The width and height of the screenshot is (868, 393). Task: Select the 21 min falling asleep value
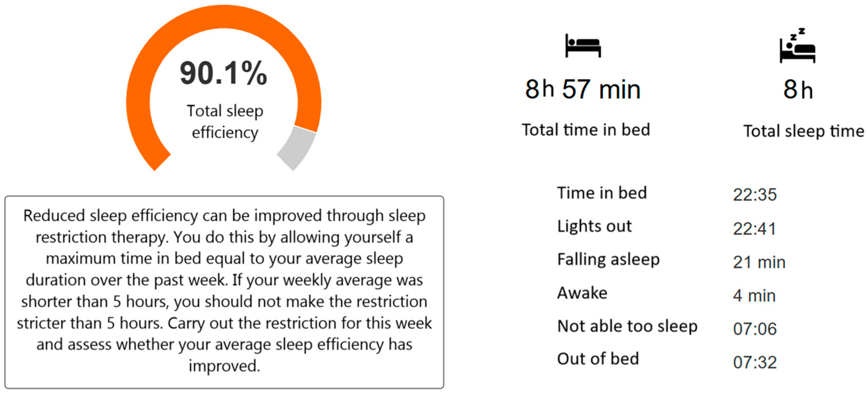point(759,262)
